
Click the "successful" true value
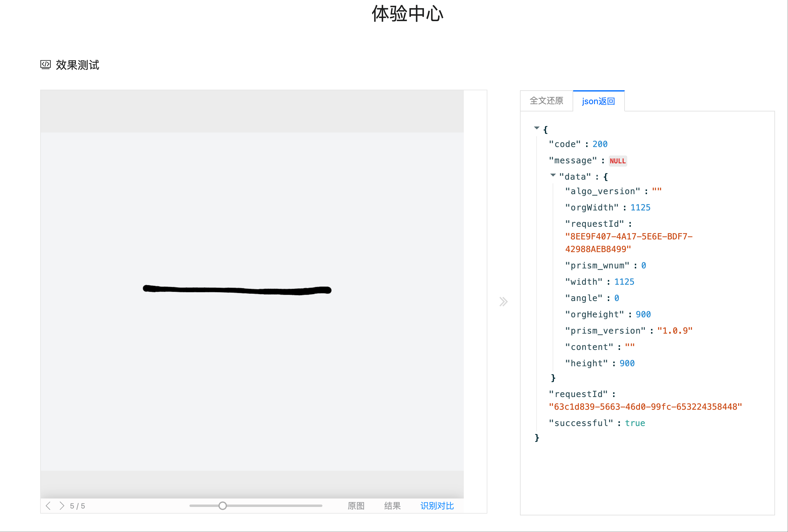(x=635, y=423)
